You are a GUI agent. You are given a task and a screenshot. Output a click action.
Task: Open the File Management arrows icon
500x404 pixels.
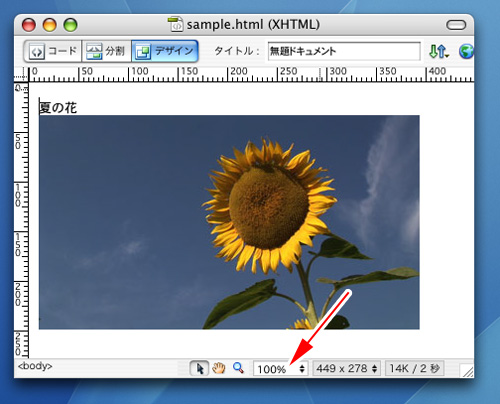tap(438, 51)
